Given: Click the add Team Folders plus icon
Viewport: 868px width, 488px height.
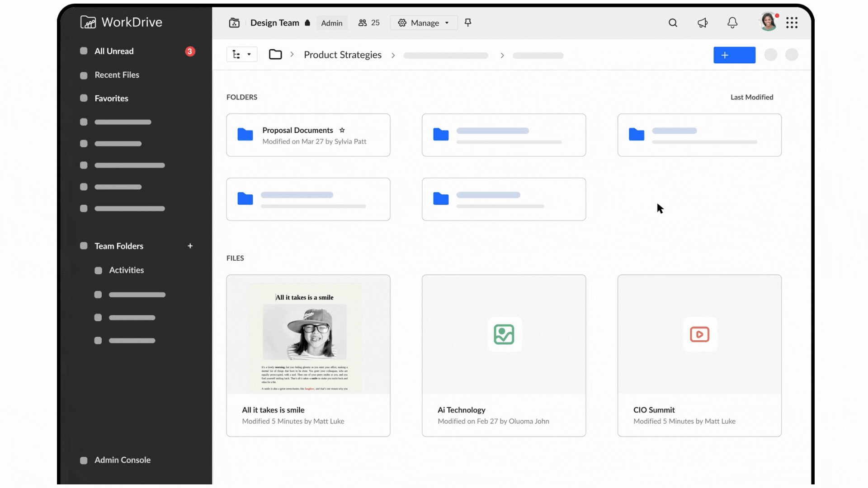Looking at the screenshot, I should pos(190,246).
